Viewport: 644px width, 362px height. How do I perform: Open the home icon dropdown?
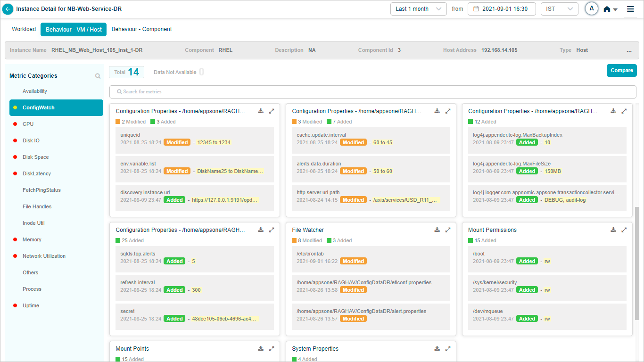(610, 9)
